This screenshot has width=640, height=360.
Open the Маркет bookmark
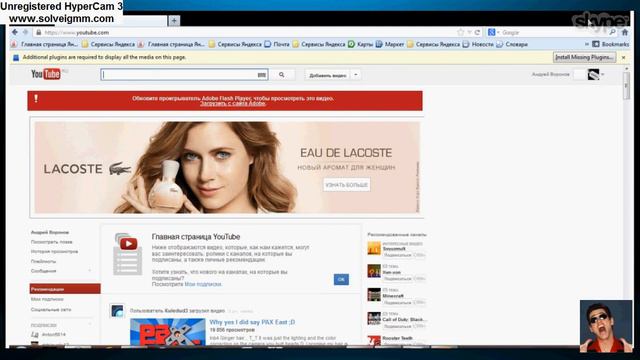[x=390, y=44]
